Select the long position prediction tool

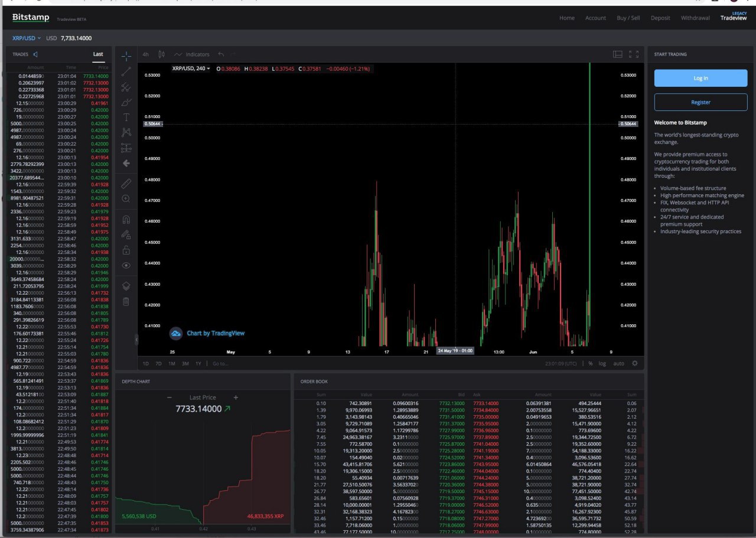[126, 148]
